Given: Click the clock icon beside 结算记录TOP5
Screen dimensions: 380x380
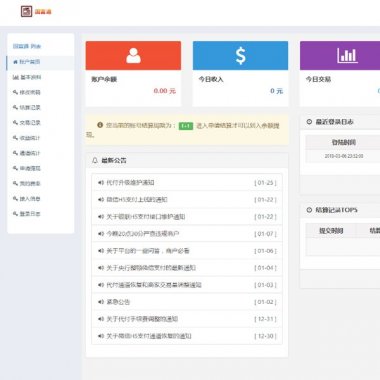Looking at the screenshot, I should 309,210.
